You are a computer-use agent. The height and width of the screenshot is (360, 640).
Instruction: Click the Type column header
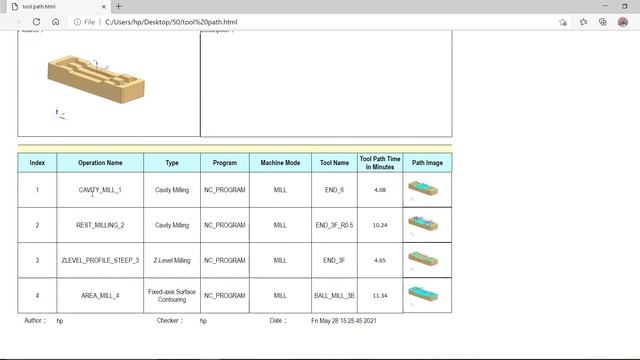click(172, 162)
